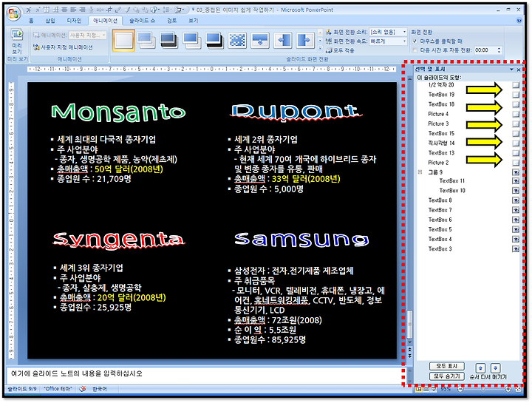Open the 보기 ribbon tab
The height and width of the screenshot is (403, 532).
tap(193, 21)
